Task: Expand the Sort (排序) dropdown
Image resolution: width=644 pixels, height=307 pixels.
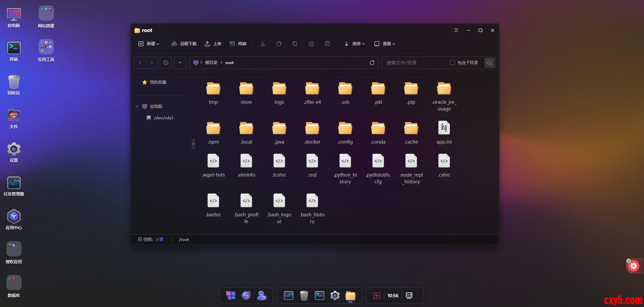Action: click(x=355, y=44)
